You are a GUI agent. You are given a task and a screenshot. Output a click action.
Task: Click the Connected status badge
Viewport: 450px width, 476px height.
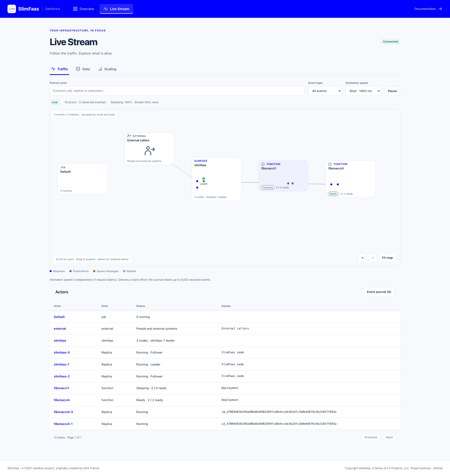(x=390, y=42)
